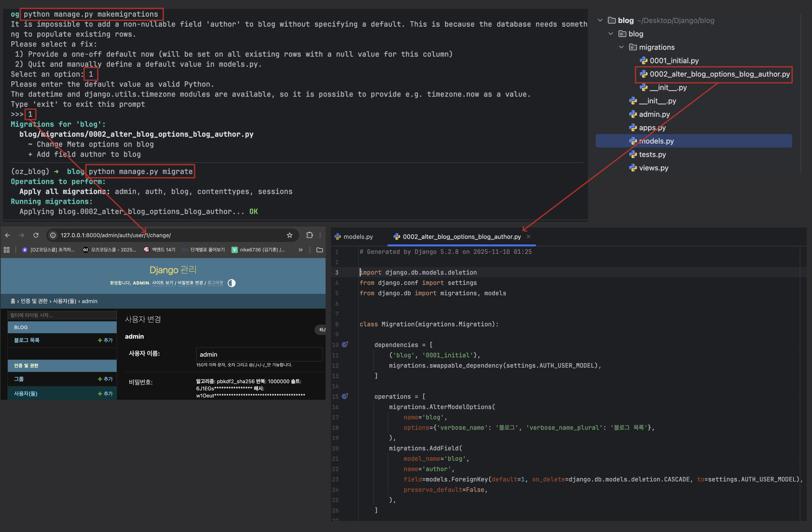
Task: Click 추가 next to 블로그 목록
Action: click(x=105, y=340)
